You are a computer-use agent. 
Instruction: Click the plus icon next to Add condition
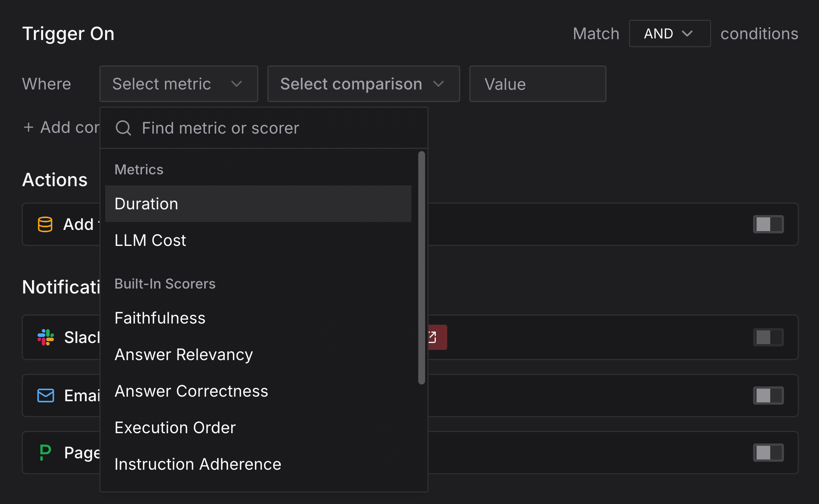click(x=29, y=128)
